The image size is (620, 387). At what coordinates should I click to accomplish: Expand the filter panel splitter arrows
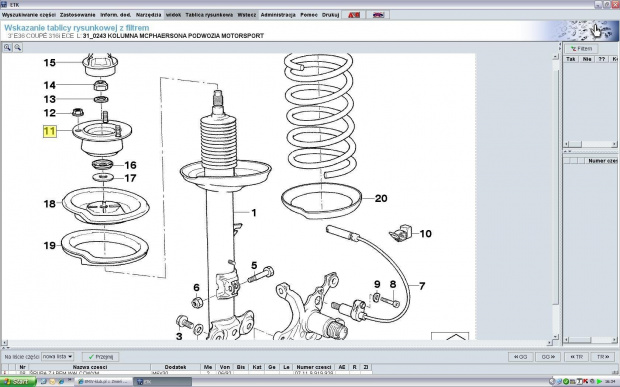click(567, 151)
